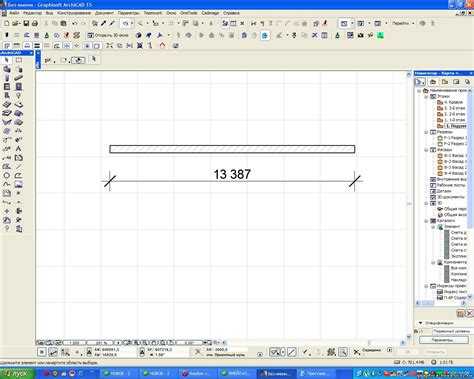Open the Документ menu
The height and width of the screenshot is (379, 474).
click(104, 13)
